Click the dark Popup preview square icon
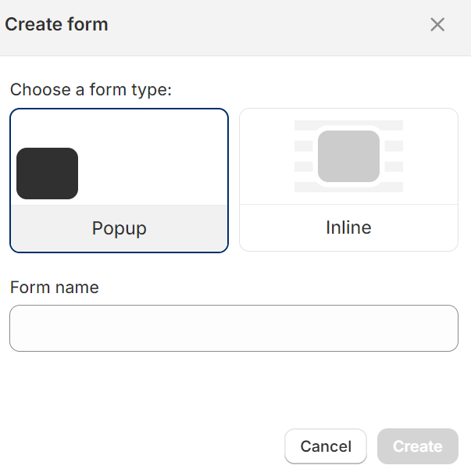The height and width of the screenshot is (476, 471). pyautogui.click(x=47, y=174)
